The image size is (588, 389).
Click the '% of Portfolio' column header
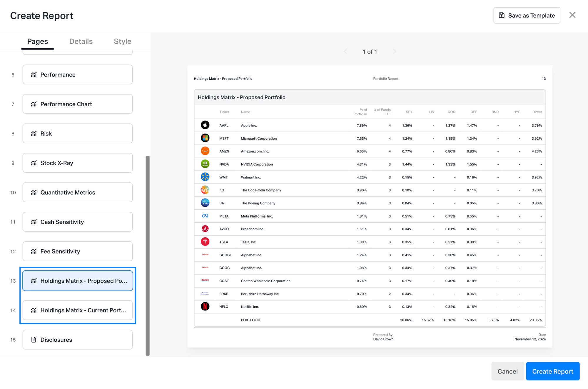coord(360,112)
